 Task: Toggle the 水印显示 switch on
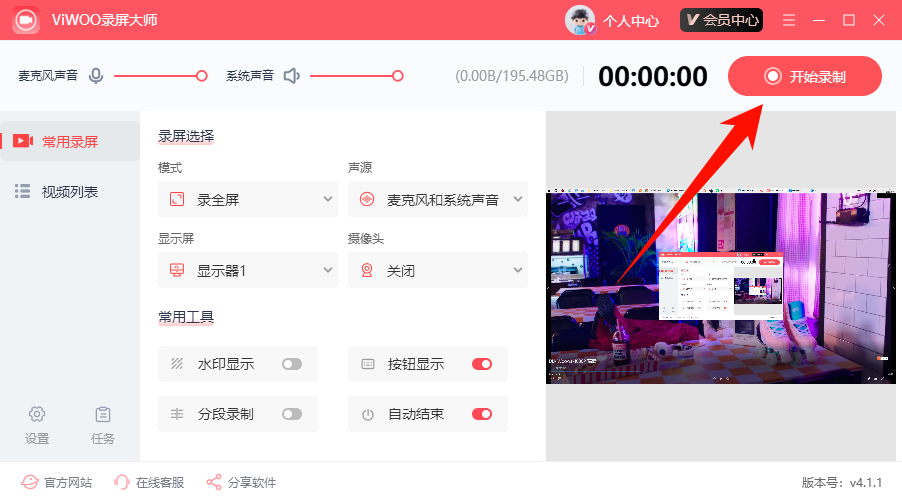click(292, 364)
